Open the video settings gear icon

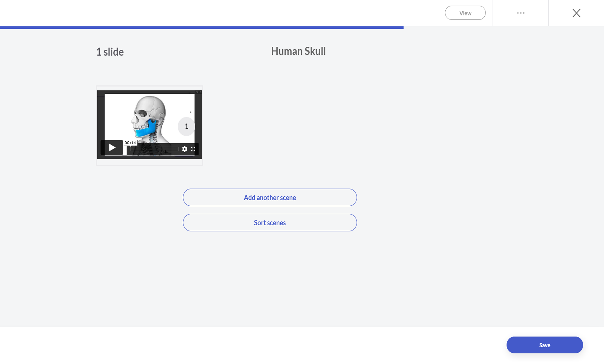pyautogui.click(x=185, y=149)
